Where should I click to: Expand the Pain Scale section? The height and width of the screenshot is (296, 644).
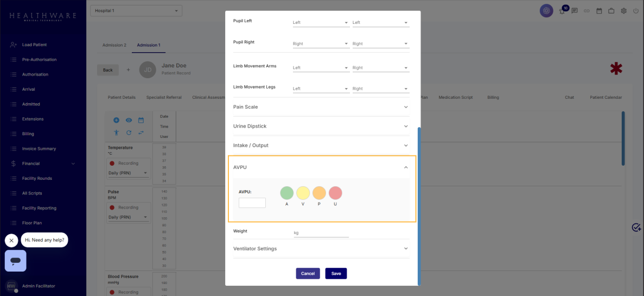321,107
